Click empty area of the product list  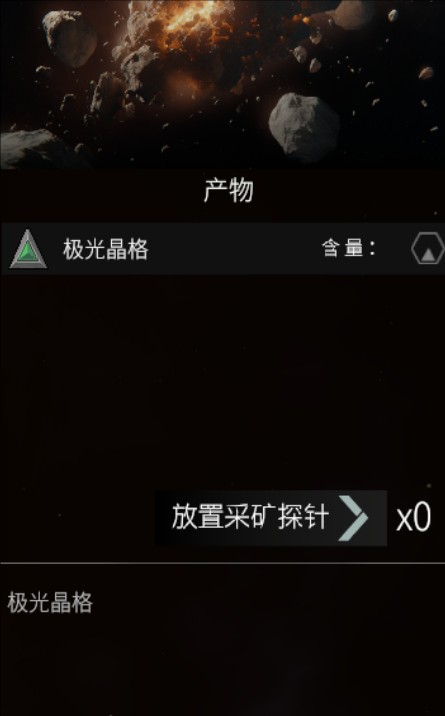point(222,379)
